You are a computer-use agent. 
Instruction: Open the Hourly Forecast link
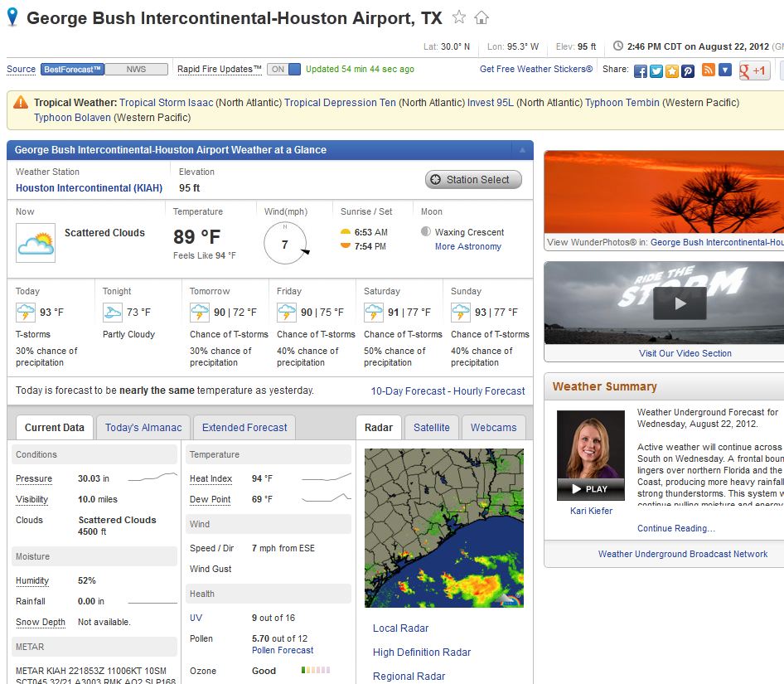489,391
